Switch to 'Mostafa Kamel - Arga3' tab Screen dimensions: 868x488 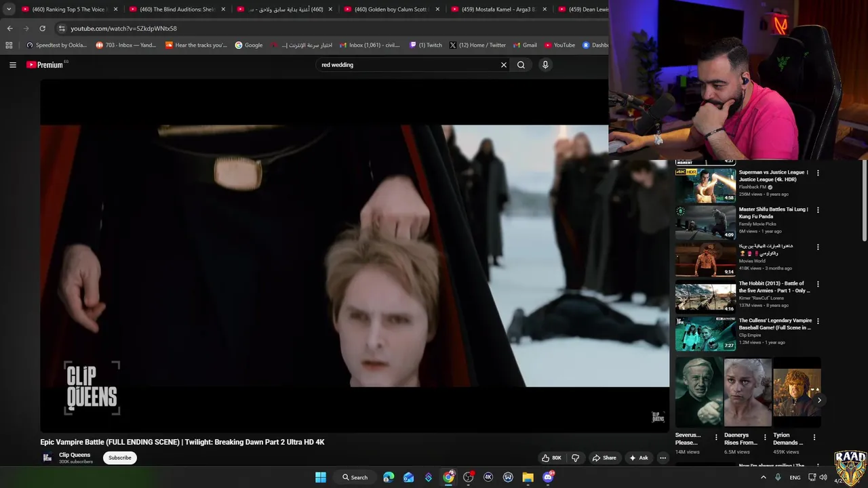pos(498,9)
